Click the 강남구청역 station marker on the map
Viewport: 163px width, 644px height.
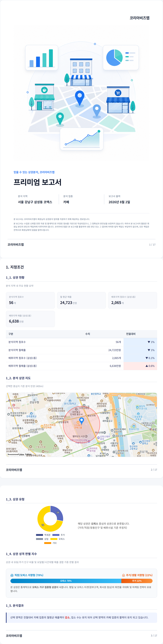coord(10,401)
